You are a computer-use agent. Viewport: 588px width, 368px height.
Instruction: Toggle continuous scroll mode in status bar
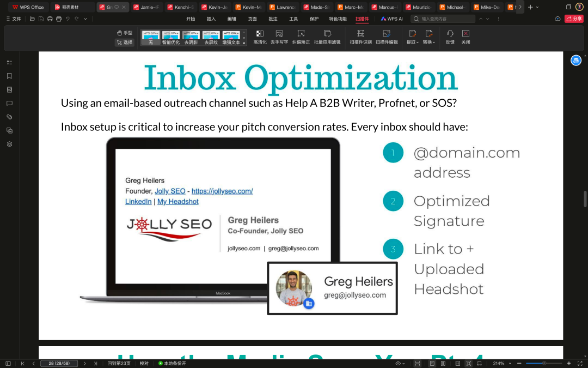pos(417,363)
